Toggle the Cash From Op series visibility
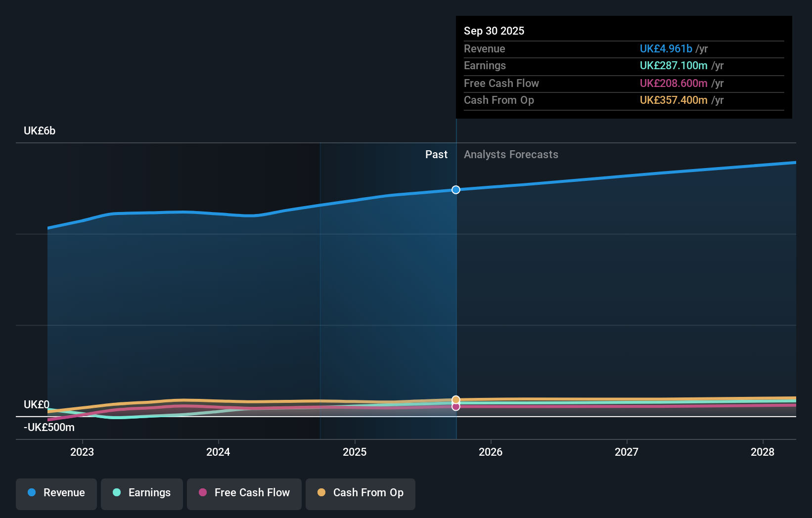812x518 pixels. point(361,494)
